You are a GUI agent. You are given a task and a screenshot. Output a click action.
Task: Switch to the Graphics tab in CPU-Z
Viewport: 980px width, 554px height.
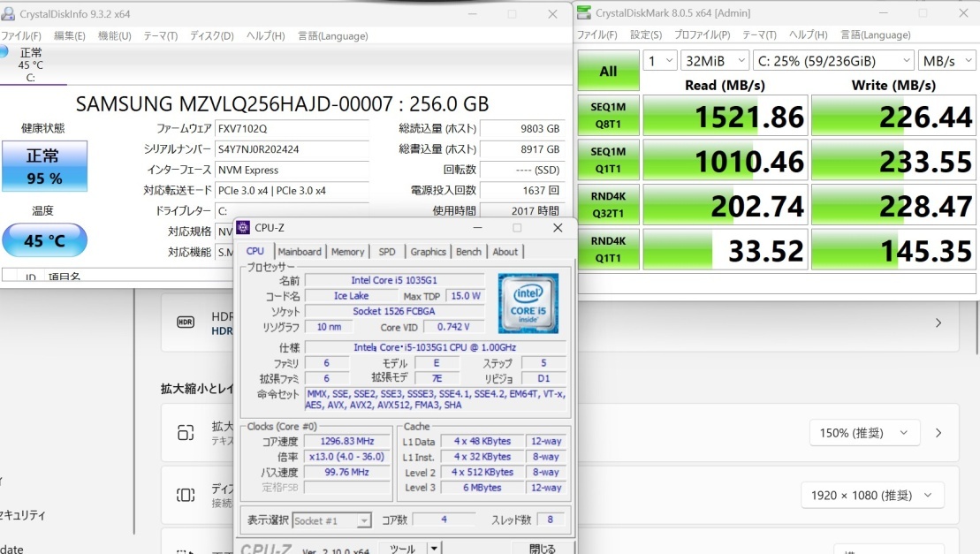tap(428, 252)
